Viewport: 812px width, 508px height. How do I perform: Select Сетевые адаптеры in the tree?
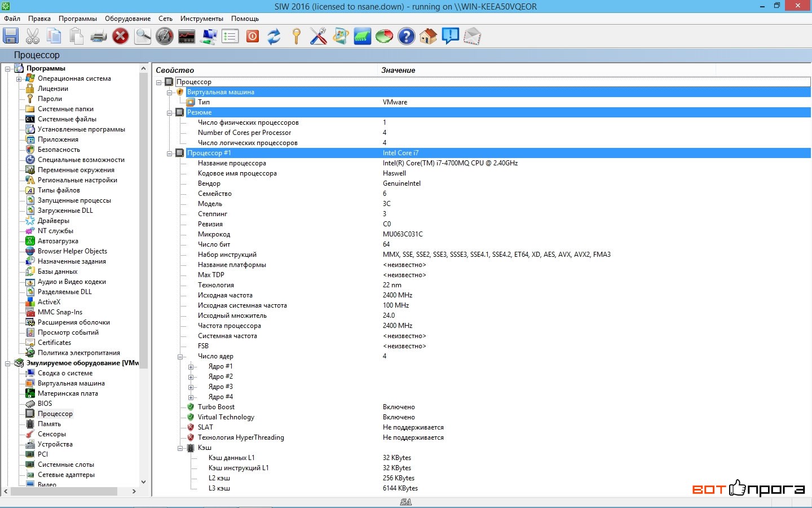coord(66,475)
